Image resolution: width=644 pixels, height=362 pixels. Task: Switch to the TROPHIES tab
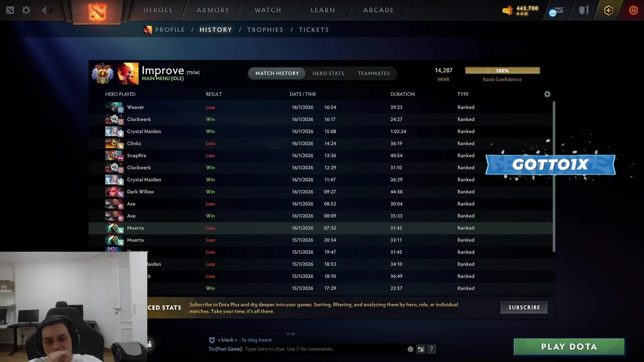tap(265, 30)
